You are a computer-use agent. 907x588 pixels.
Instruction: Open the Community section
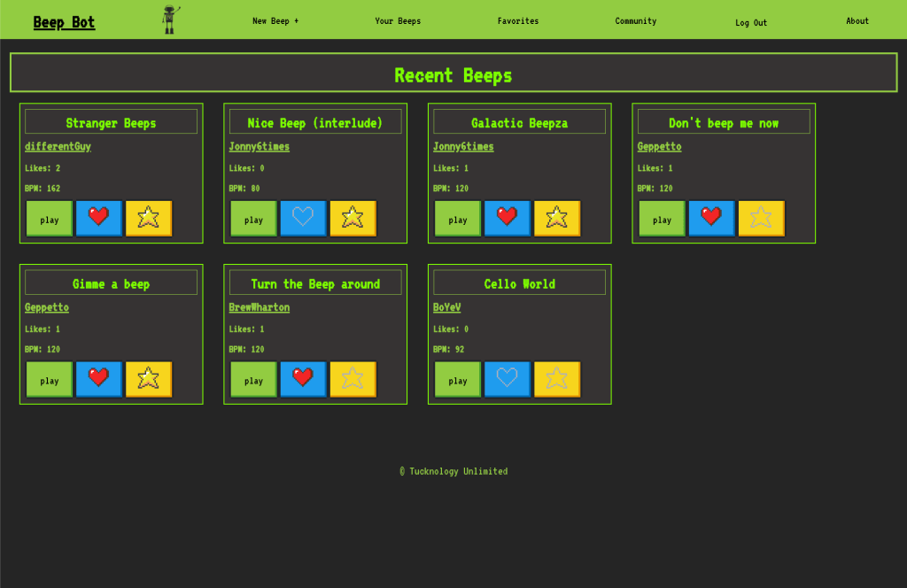[636, 21]
